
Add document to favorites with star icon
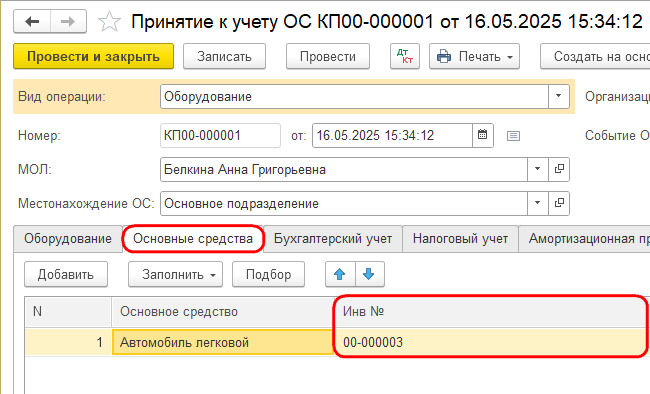click(109, 22)
